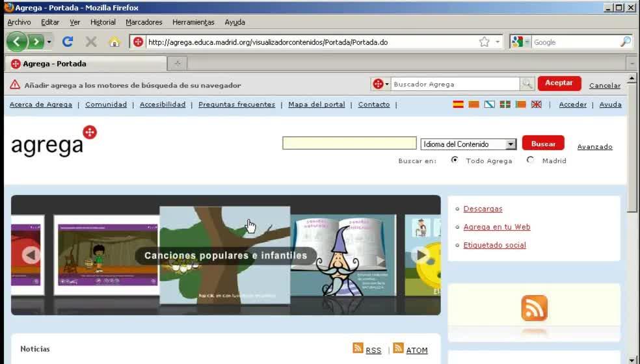Open the wizard with book thumbnail
Image resolution: width=640 pixels, height=364 pixels.
click(343, 255)
